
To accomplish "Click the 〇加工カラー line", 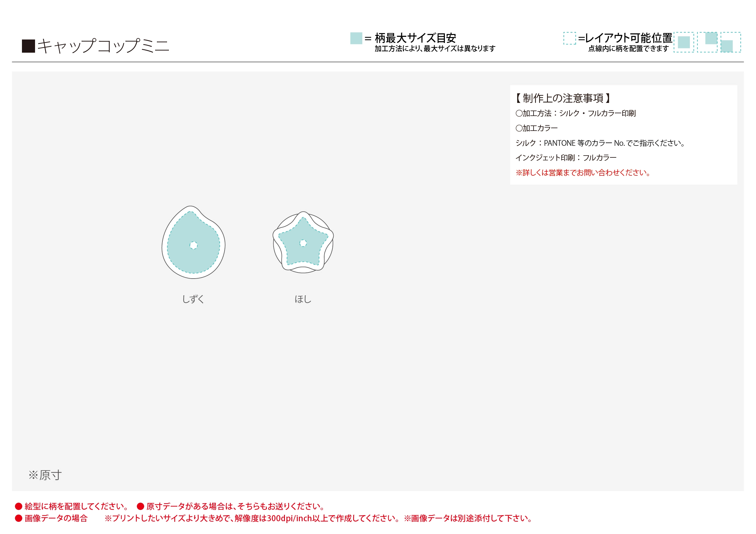I will (x=537, y=128).
